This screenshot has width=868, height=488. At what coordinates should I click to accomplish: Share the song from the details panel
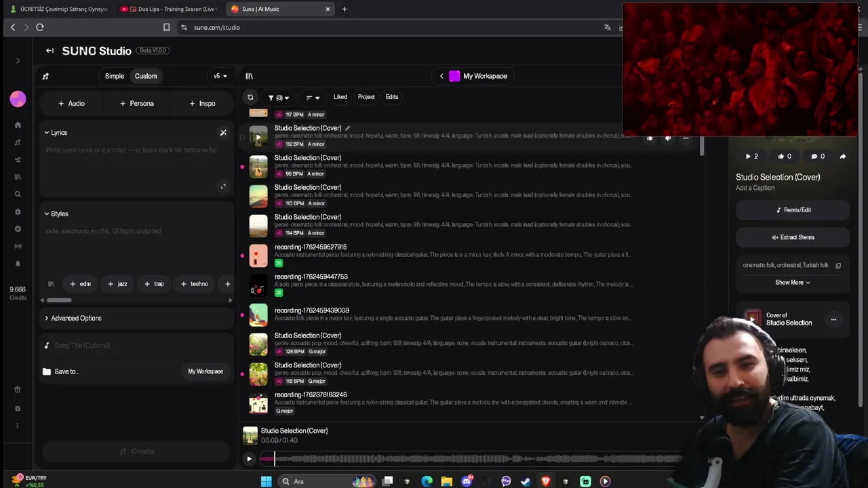coord(842,157)
